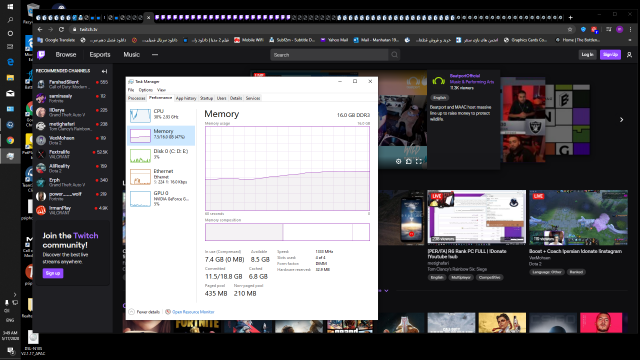Select GPU 0 in the performance list
The width and height of the screenshot is (640, 360).
coord(161,198)
